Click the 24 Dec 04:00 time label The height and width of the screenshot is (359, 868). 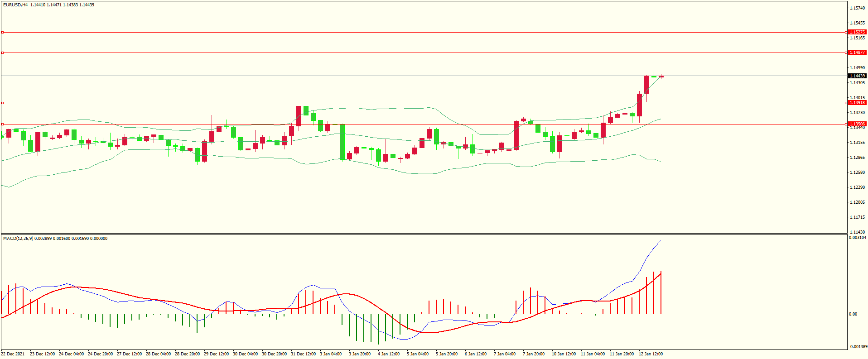71,354
